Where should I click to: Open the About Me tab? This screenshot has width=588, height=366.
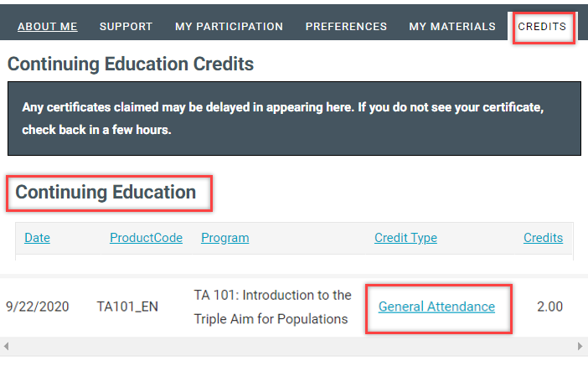(47, 27)
